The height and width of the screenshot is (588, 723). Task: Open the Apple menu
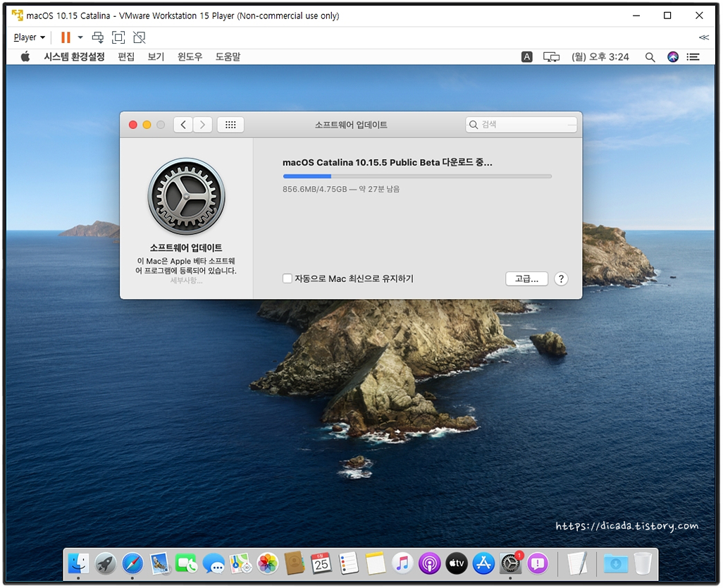click(x=25, y=56)
